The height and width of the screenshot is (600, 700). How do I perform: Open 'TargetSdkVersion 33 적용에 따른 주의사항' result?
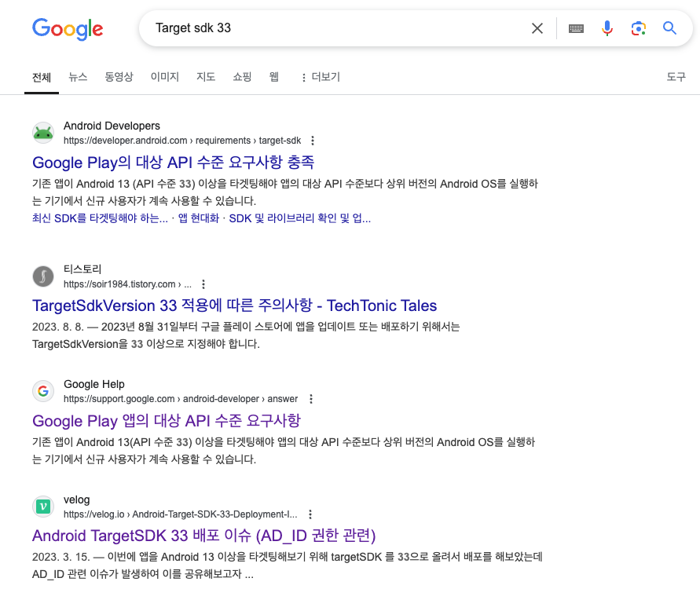click(234, 305)
